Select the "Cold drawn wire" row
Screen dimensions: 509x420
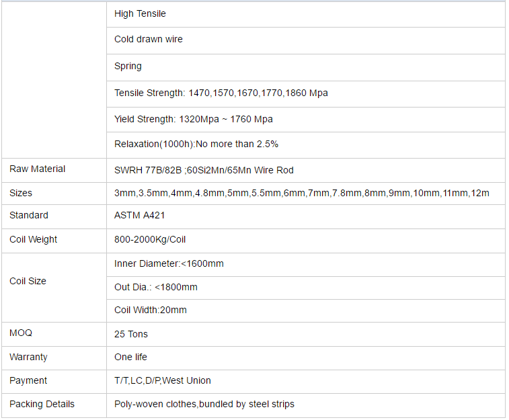tap(149, 40)
